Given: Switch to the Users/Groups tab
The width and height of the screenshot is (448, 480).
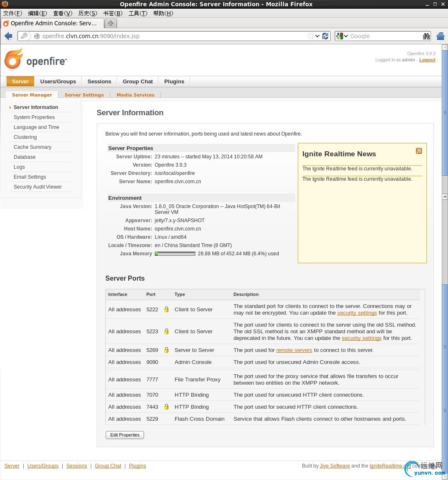Looking at the screenshot, I should [58, 81].
